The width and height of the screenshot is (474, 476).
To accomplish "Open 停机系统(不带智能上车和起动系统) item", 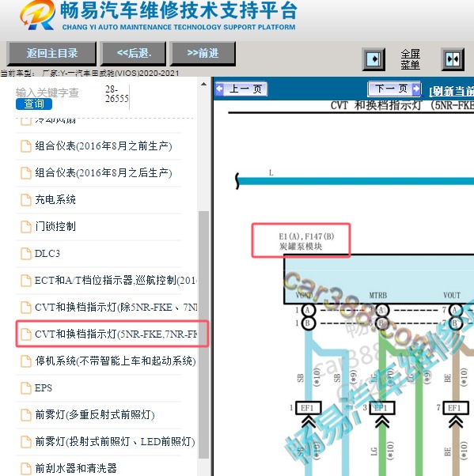I will (x=116, y=361).
